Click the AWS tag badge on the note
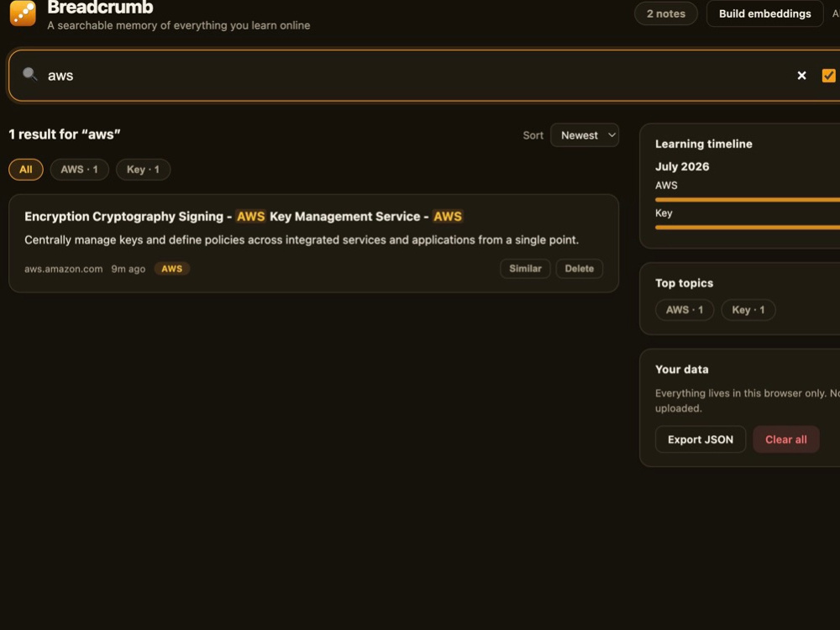Image resolution: width=840 pixels, height=630 pixels. click(x=172, y=269)
